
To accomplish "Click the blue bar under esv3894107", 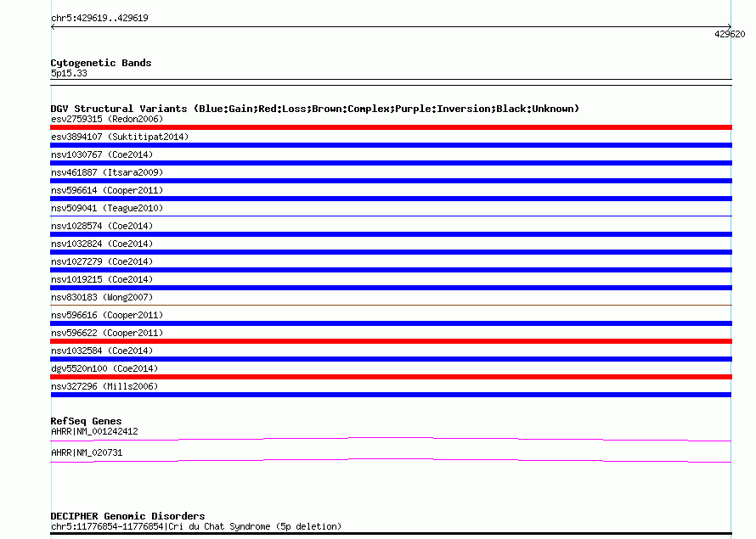I will 391,145.
